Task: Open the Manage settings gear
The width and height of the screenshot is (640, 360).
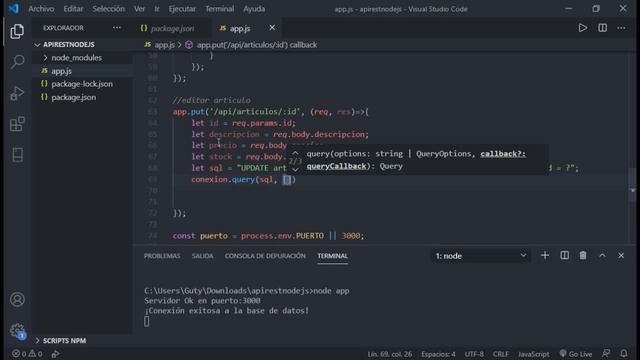Action: click(x=17, y=331)
